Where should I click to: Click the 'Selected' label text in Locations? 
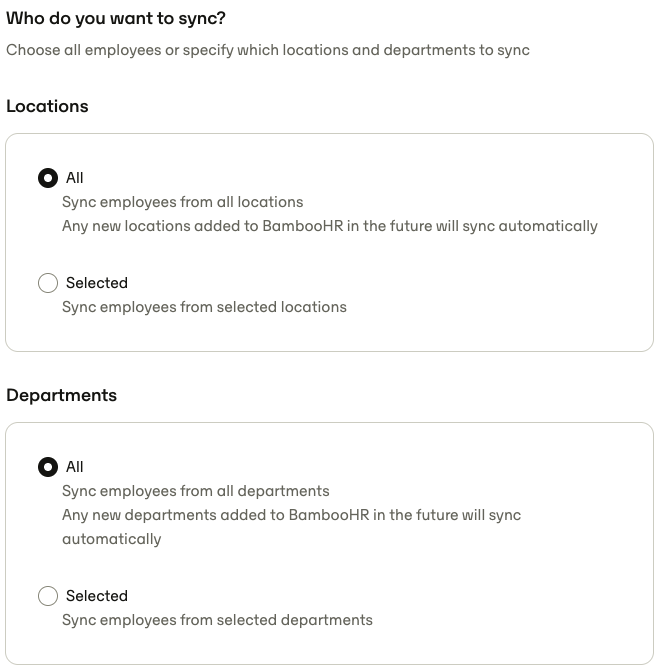(97, 283)
